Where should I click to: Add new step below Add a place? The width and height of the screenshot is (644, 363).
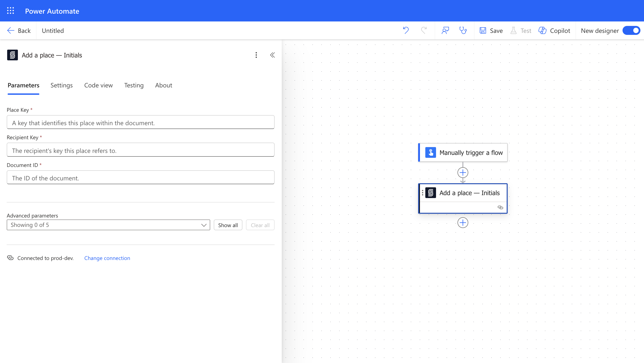pos(463,223)
